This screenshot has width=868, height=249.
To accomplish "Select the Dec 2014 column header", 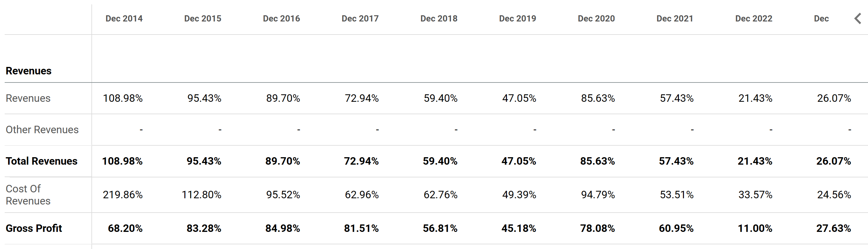I will (x=124, y=19).
